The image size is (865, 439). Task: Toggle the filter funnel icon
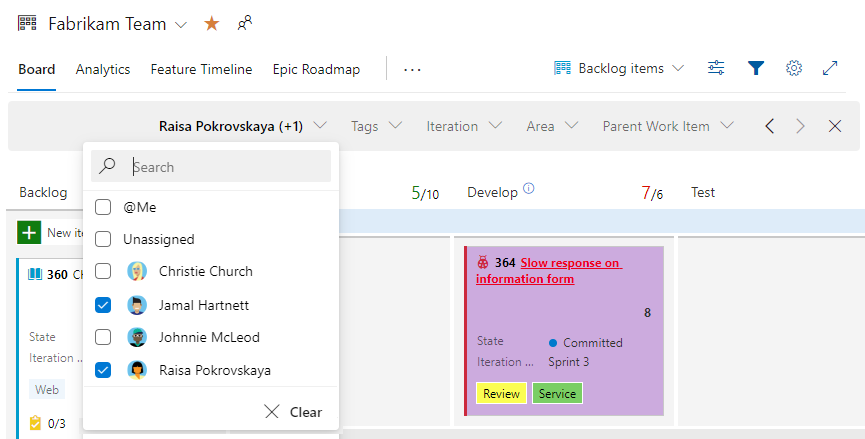756,68
